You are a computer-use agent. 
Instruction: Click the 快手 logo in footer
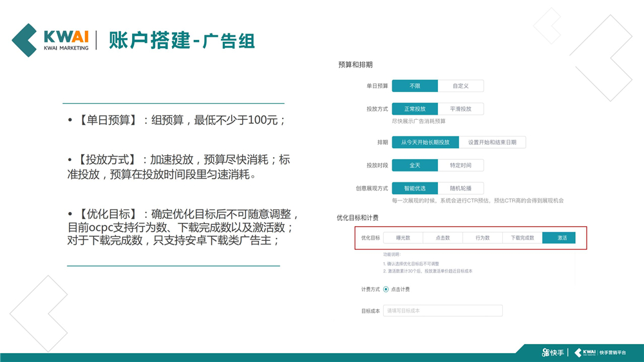(553, 352)
